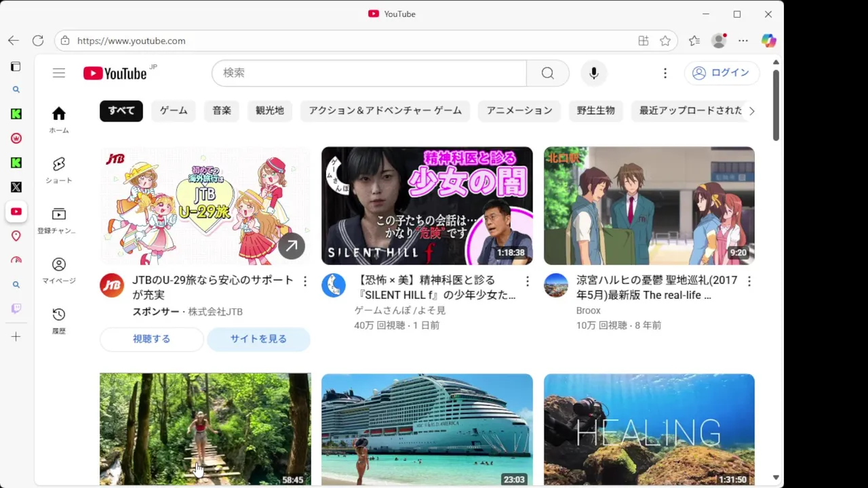
Task: Open tab actions menu in vertical sidebar
Action: [16, 66]
